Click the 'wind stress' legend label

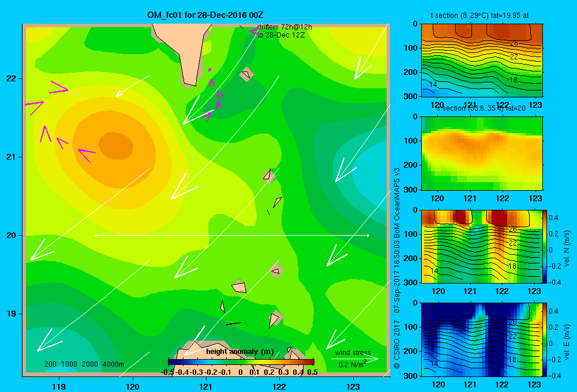tap(353, 352)
